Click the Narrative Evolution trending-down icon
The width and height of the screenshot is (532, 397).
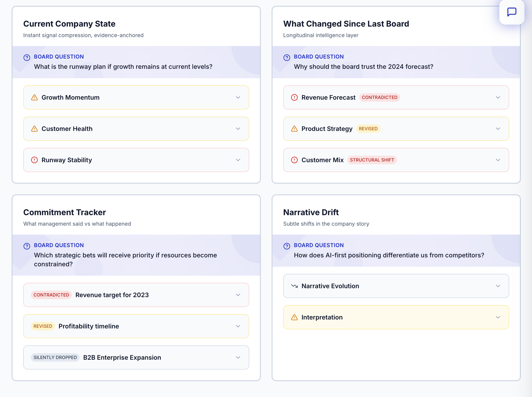pos(294,286)
